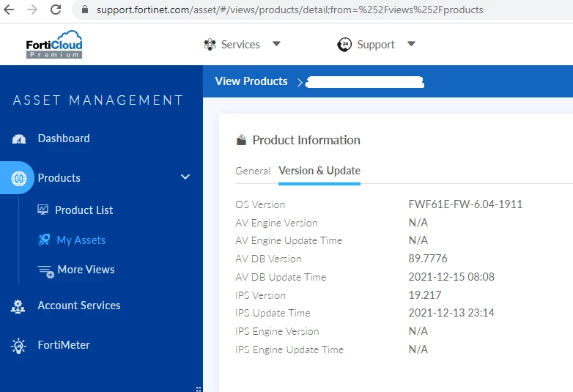573x392 pixels.
Task: Open My Assets
Action: pos(81,240)
